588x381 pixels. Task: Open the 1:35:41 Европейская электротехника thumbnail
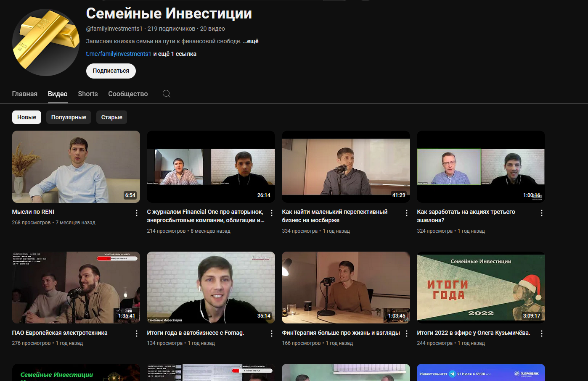click(x=76, y=287)
